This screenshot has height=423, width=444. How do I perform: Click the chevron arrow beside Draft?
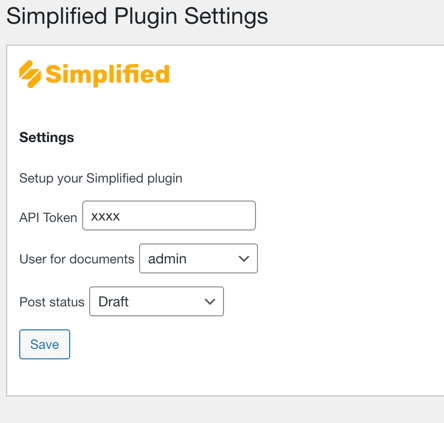(210, 302)
